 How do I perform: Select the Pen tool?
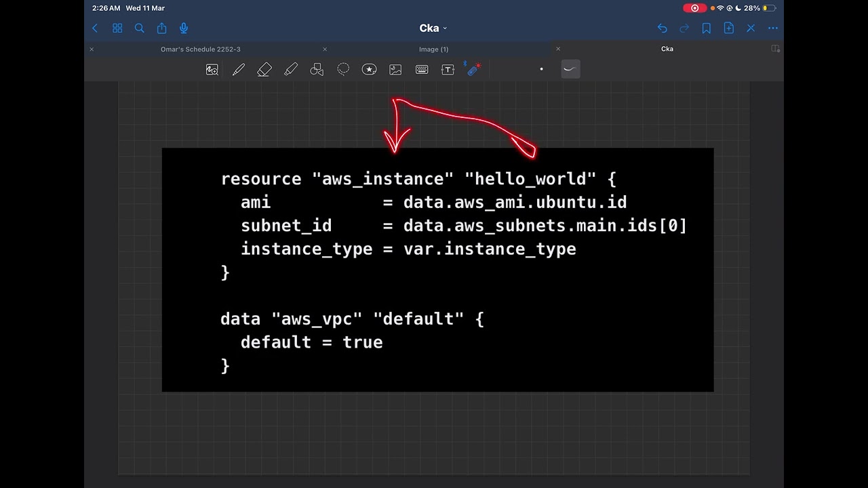click(x=239, y=69)
